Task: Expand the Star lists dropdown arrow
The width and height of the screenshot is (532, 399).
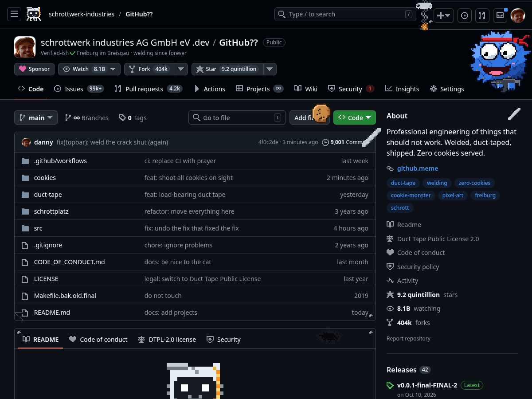Action: click(270, 69)
